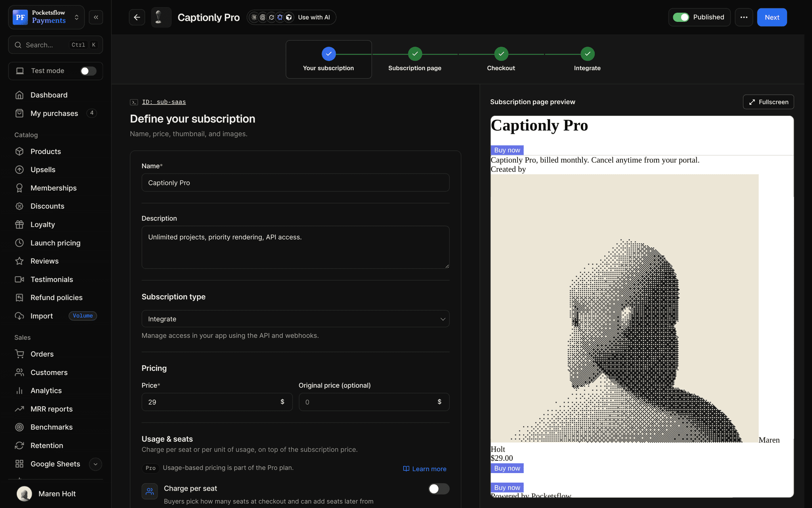
Task: Follow the Learn more link
Action: (425, 469)
